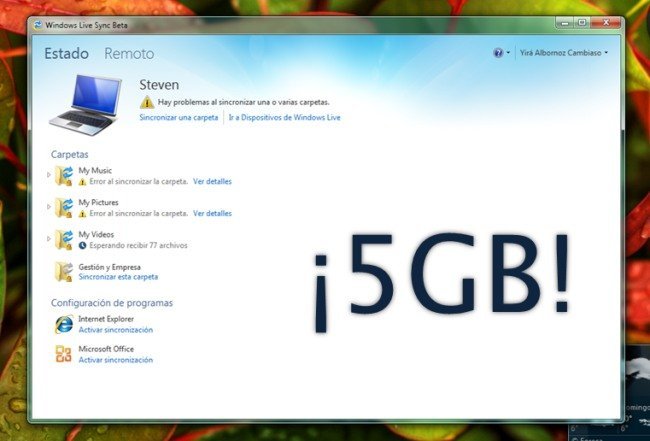Select the My Pictures folder name

pos(98,202)
